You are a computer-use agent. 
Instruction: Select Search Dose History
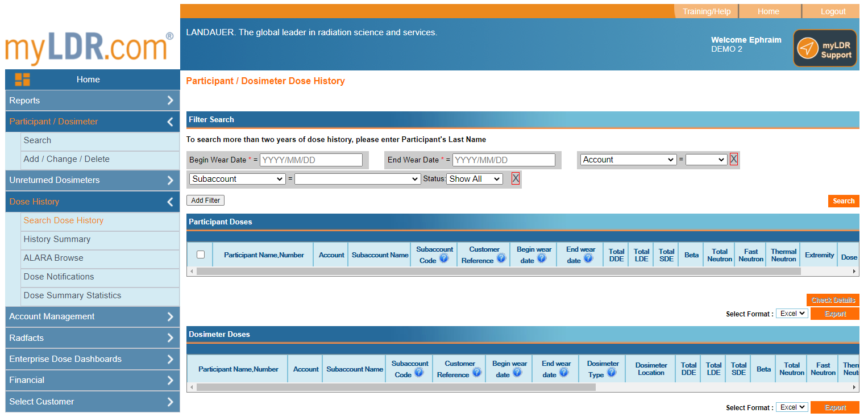click(100, 220)
